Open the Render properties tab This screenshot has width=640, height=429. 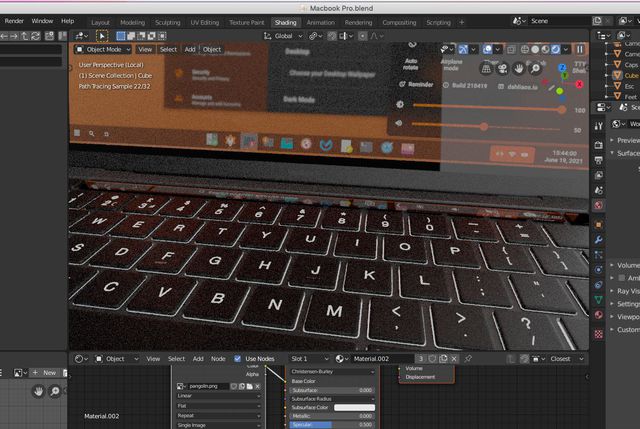598,145
